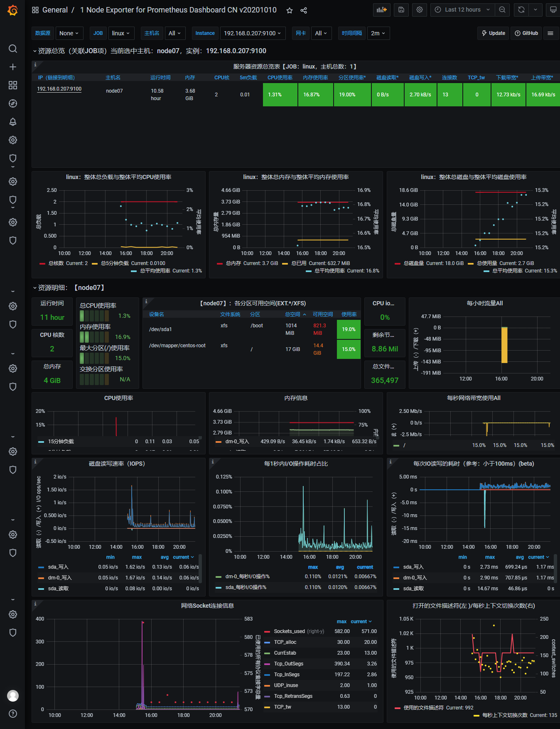
Task: Open the GitHub link button
Action: point(526,33)
